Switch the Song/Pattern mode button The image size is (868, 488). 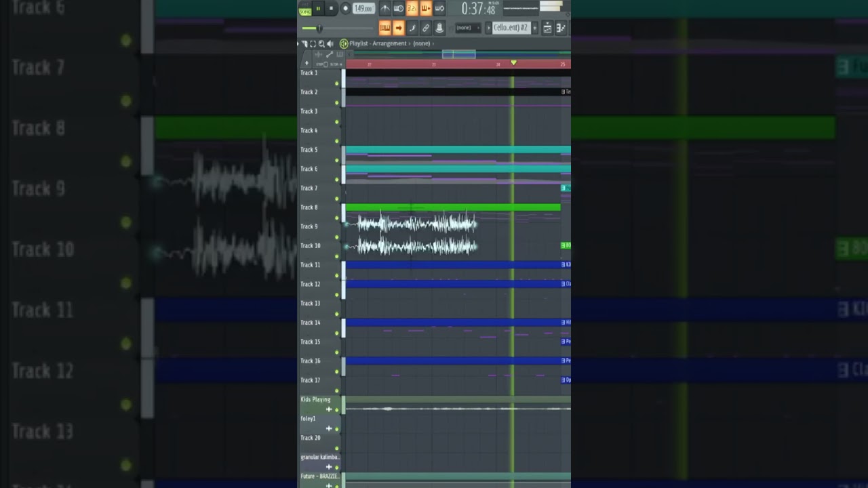click(x=304, y=8)
